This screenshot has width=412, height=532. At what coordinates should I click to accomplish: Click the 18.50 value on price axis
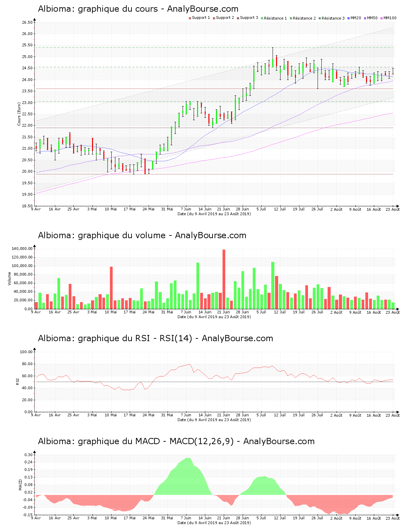27,206
